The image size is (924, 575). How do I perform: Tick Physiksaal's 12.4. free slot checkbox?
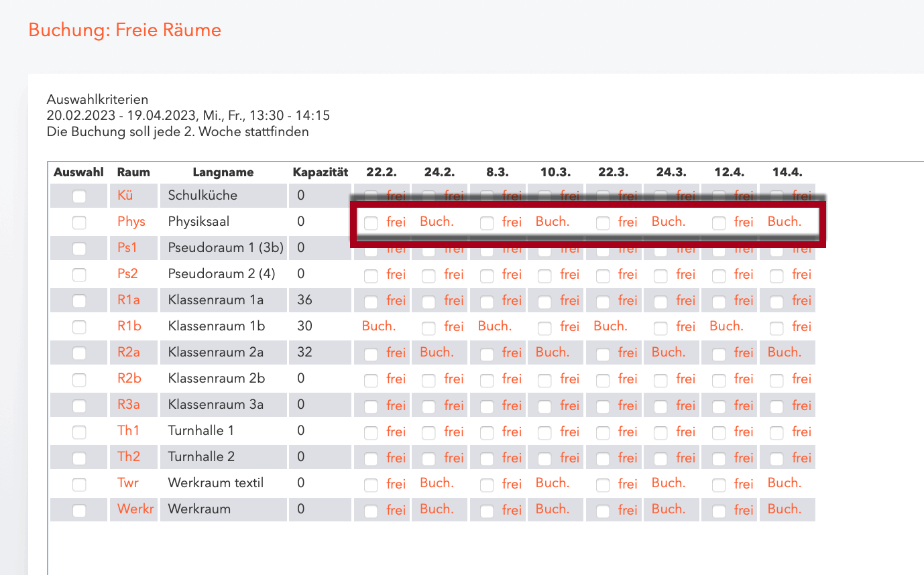[x=719, y=223]
